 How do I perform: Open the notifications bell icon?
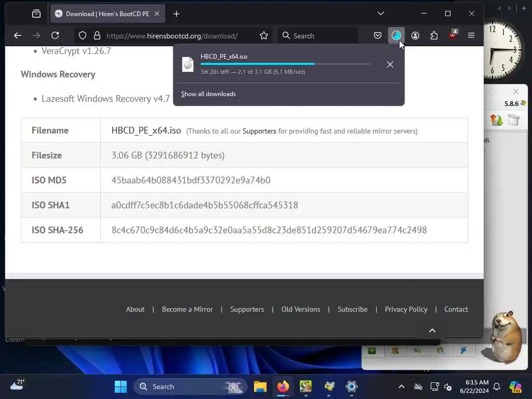coord(496,387)
